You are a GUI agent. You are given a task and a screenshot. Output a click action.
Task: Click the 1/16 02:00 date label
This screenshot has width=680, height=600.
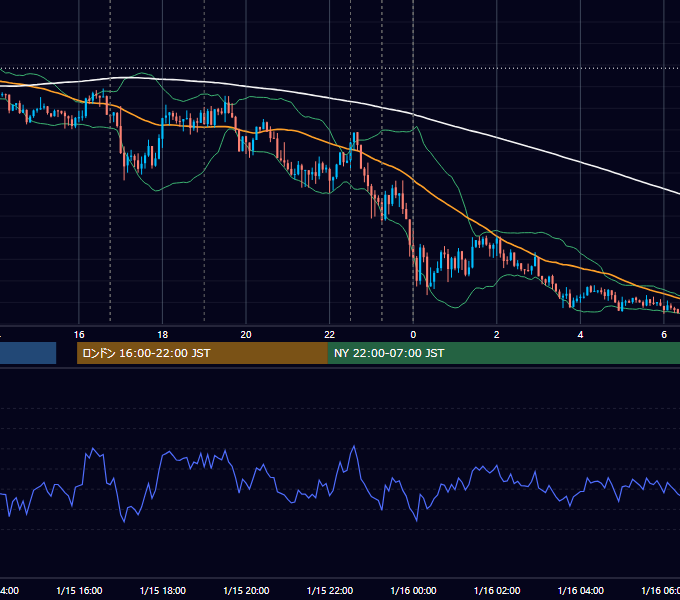(497, 590)
